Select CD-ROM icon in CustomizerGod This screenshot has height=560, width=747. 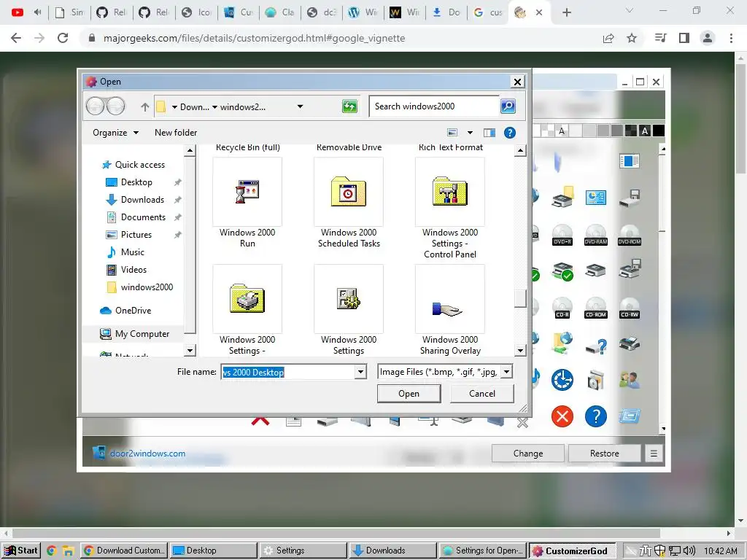pyautogui.click(x=595, y=308)
